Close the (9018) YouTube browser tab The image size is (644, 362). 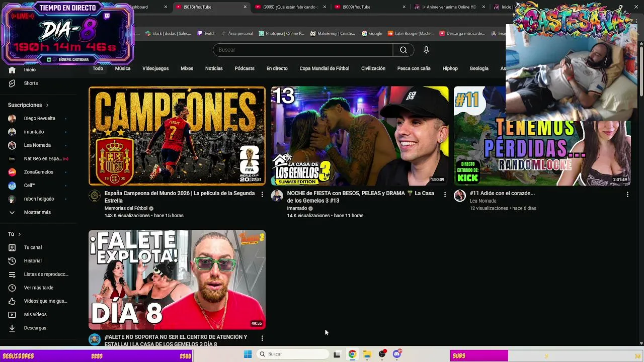[x=245, y=7]
